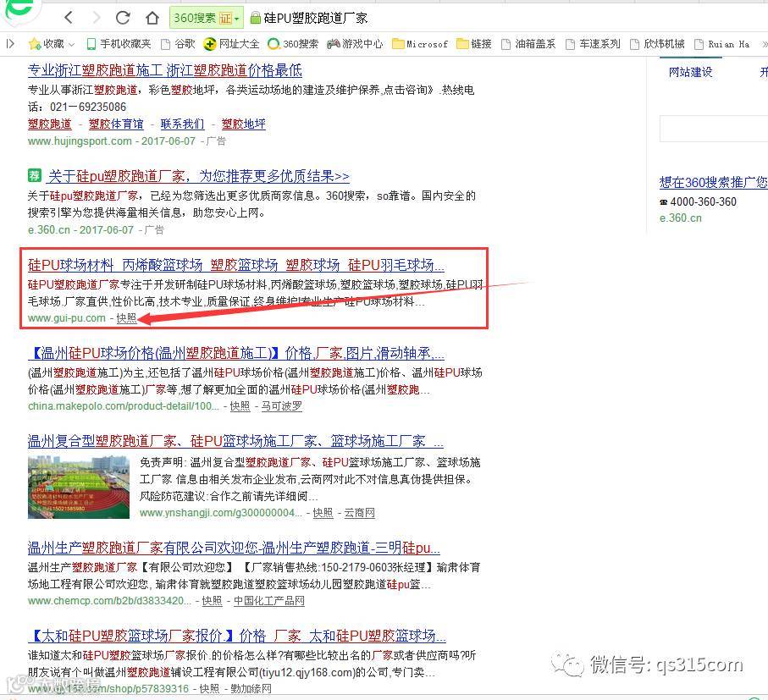This screenshot has height=700, width=768.
Task: Open 快照 snapshot for gui-pu.com result
Action: pyautogui.click(x=126, y=318)
